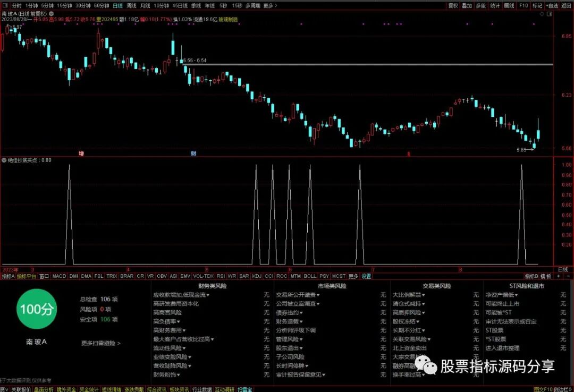Screen dimensions: 574x392
Task: Select KDJ indicator tab
Action: click(x=257, y=276)
